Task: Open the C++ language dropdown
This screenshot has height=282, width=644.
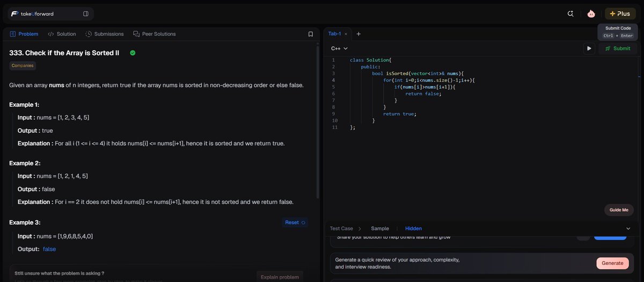Action: click(x=339, y=48)
